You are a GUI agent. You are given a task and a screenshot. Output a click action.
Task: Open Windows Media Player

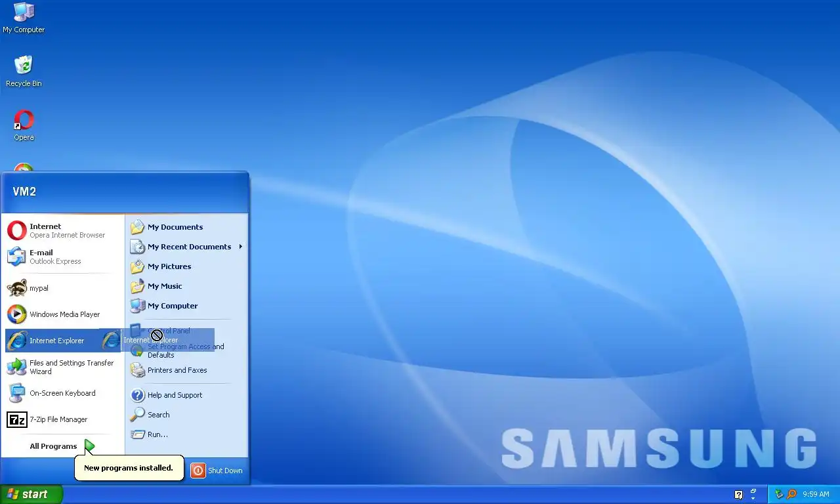tap(63, 314)
